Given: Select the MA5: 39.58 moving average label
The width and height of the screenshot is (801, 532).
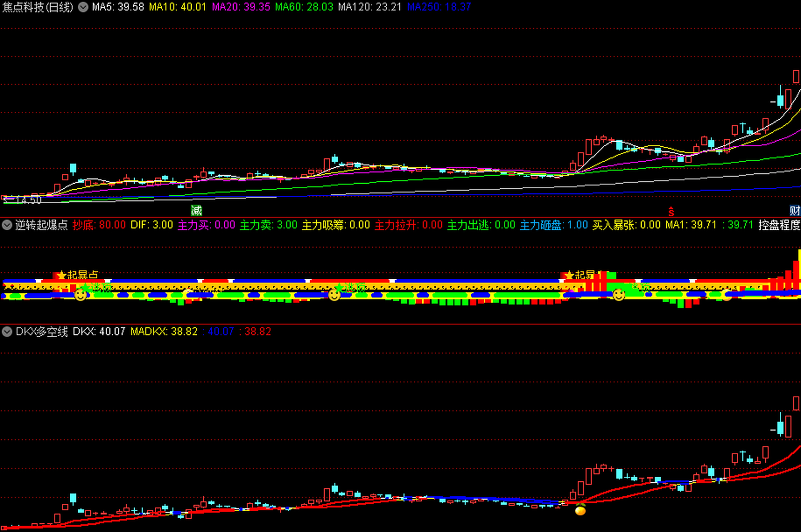Looking at the screenshot, I should tap(118, 7).
